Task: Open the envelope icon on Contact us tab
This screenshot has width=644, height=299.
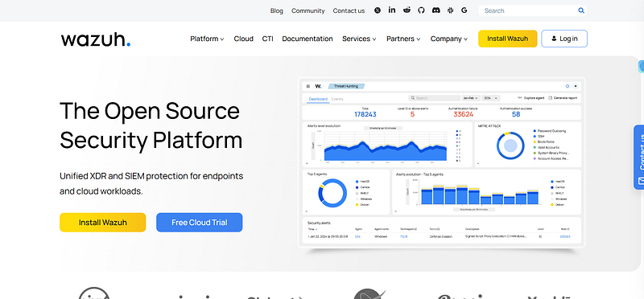Action: click(x=641, y=181)
